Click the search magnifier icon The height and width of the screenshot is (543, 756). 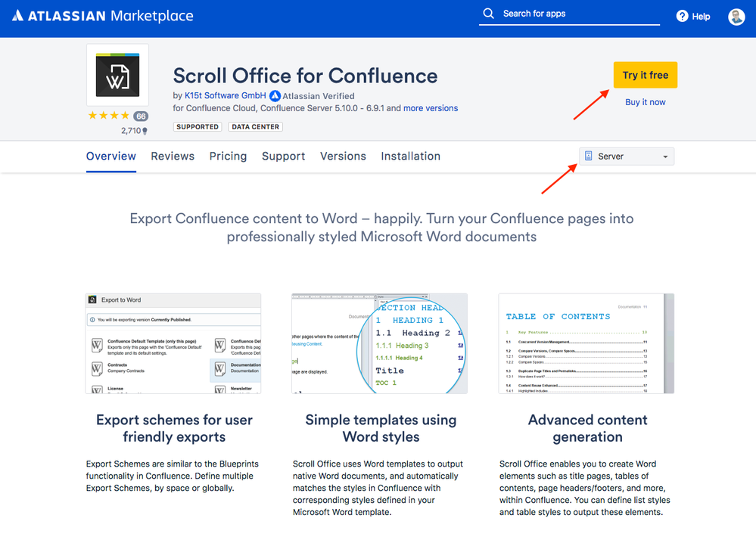click(488, 14)
